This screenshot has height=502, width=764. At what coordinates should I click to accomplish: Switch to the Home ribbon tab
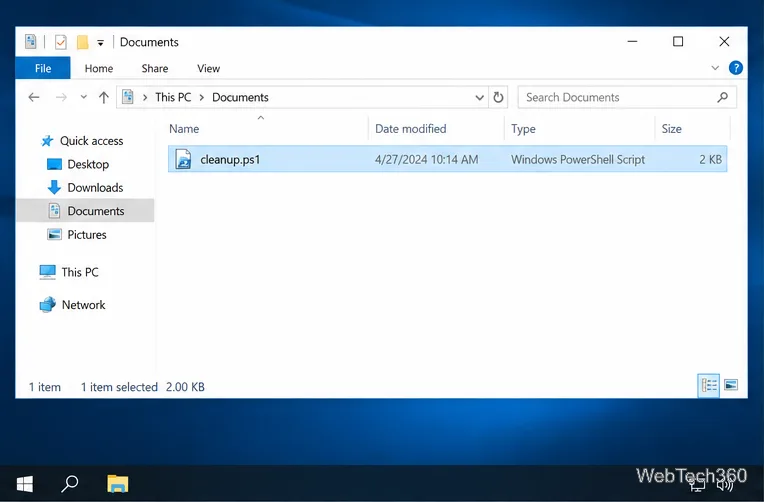click(99, 69)
